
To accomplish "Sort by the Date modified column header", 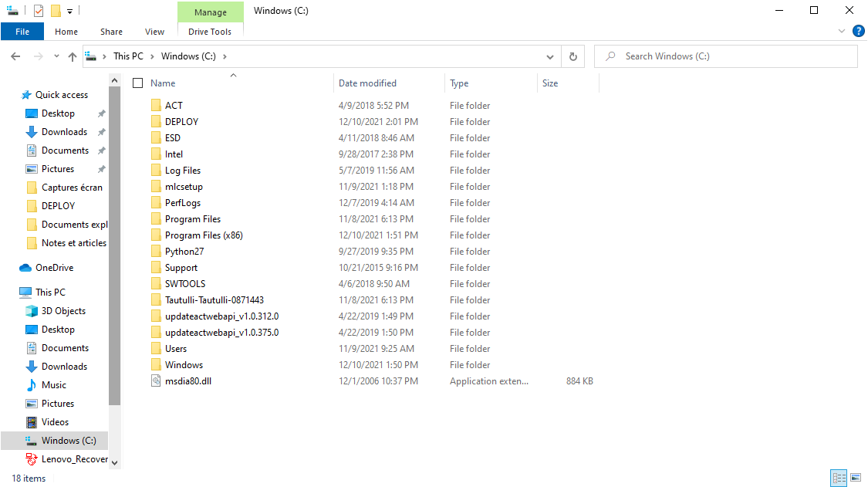I will click(367, 83).
